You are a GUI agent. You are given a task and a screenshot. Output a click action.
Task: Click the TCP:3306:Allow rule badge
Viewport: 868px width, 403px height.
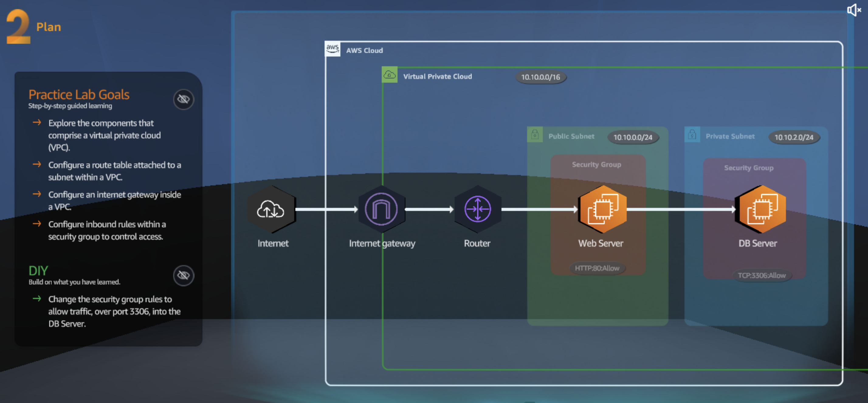click(x=762, y=275)
